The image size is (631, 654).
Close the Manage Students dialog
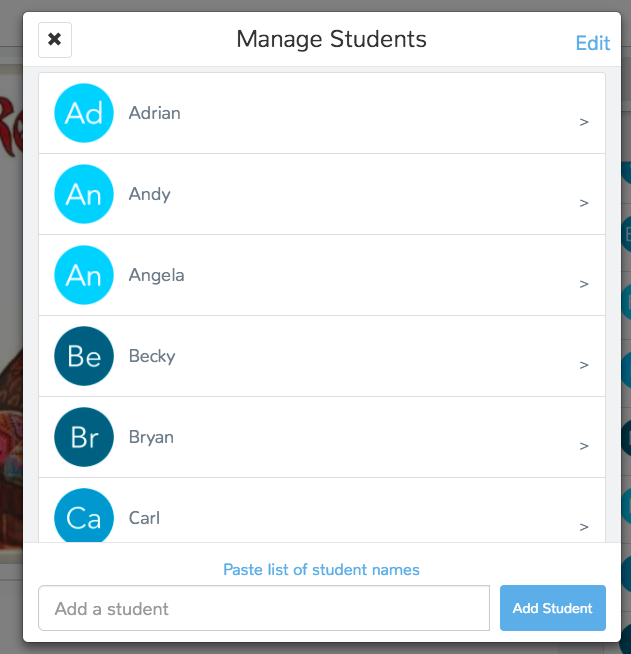(x=55, y=40)
